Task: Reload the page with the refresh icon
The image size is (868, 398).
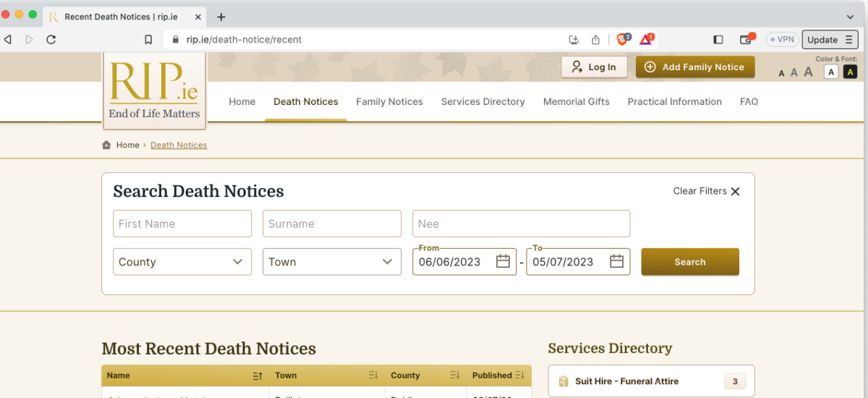Action: [51, 40]
